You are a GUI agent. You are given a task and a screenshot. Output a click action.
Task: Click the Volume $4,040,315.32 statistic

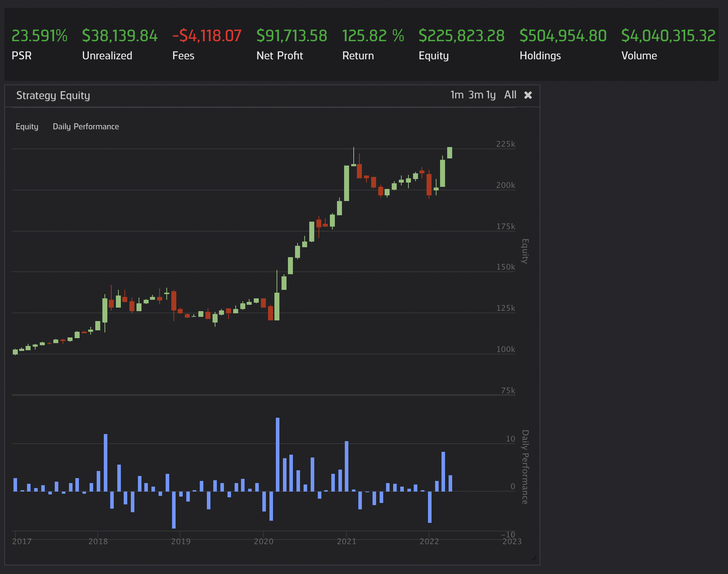[x=668, y=36]
